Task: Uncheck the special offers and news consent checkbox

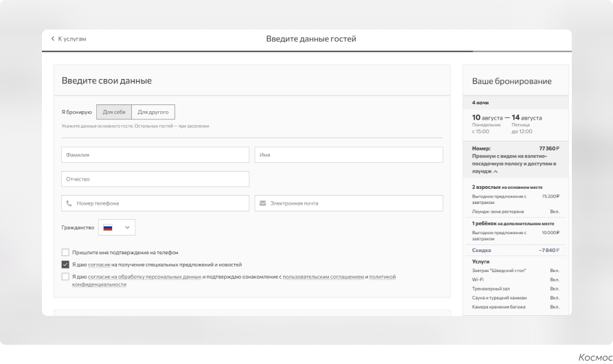Action: [x=65, y=264]
